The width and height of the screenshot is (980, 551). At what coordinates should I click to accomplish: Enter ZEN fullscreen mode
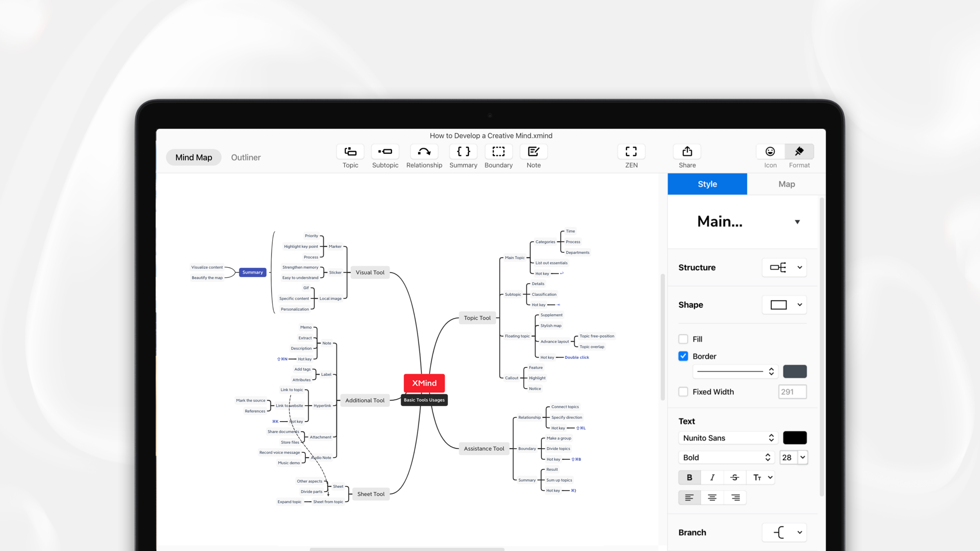click(631, 152)
